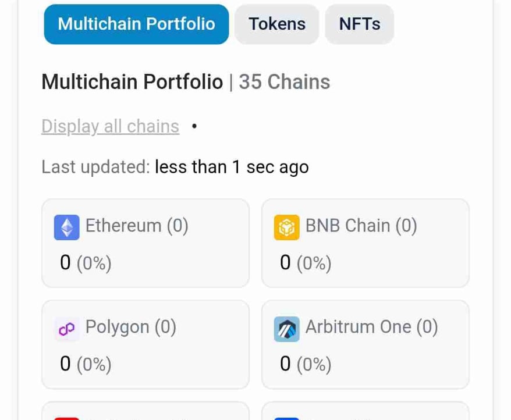Screen dimensions: 511x420
Task: Click the Ethereum 0 (0%) balance value
Action: click(x=86, y=263)
